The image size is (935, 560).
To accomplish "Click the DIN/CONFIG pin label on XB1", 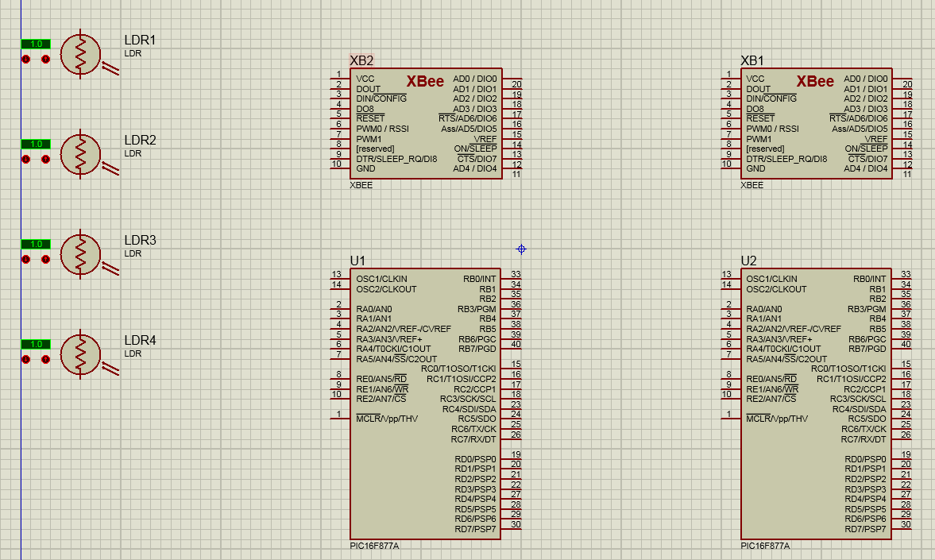I will point(771,99).
